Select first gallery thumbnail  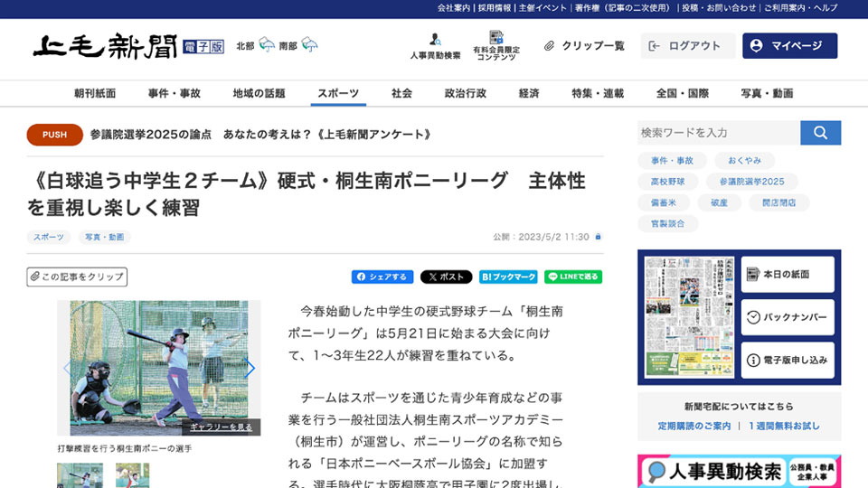80,475
